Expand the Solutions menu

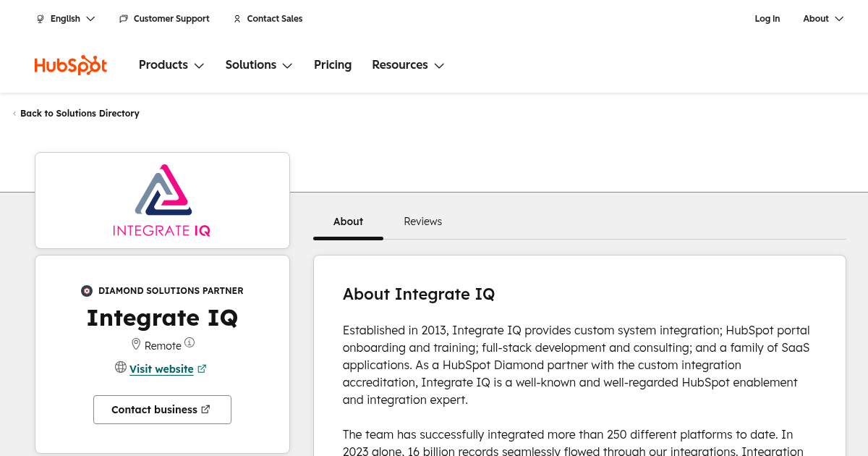[x=259, y=65]
